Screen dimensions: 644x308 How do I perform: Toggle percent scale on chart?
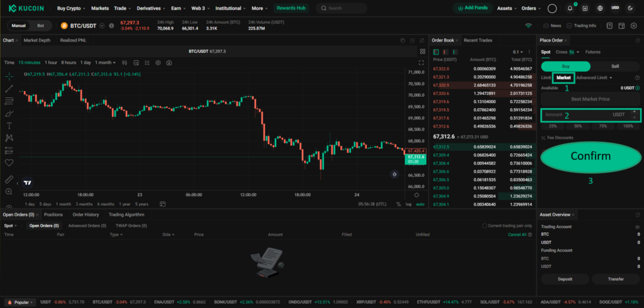click(398, 204)
